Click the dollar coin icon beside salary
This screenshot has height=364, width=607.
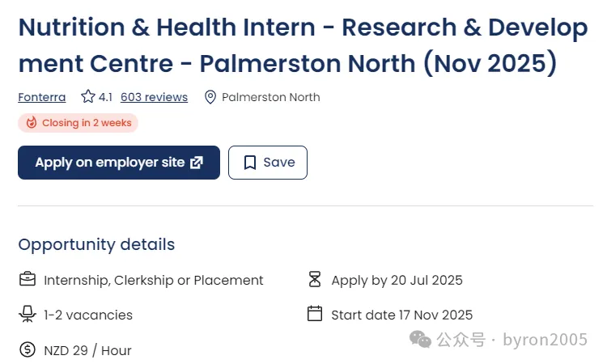28,350
